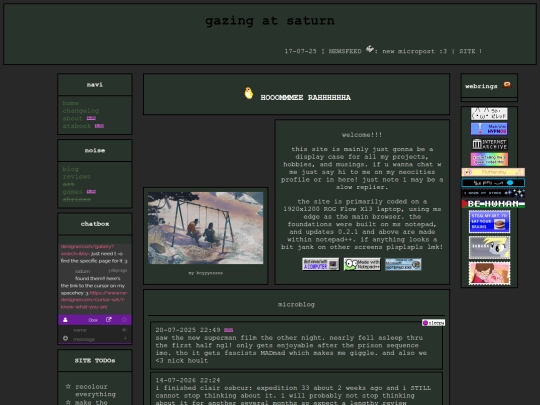Click the Microsoft Notepad.exe badge
This screenshot has height=405, width=540.
(403, 264)
